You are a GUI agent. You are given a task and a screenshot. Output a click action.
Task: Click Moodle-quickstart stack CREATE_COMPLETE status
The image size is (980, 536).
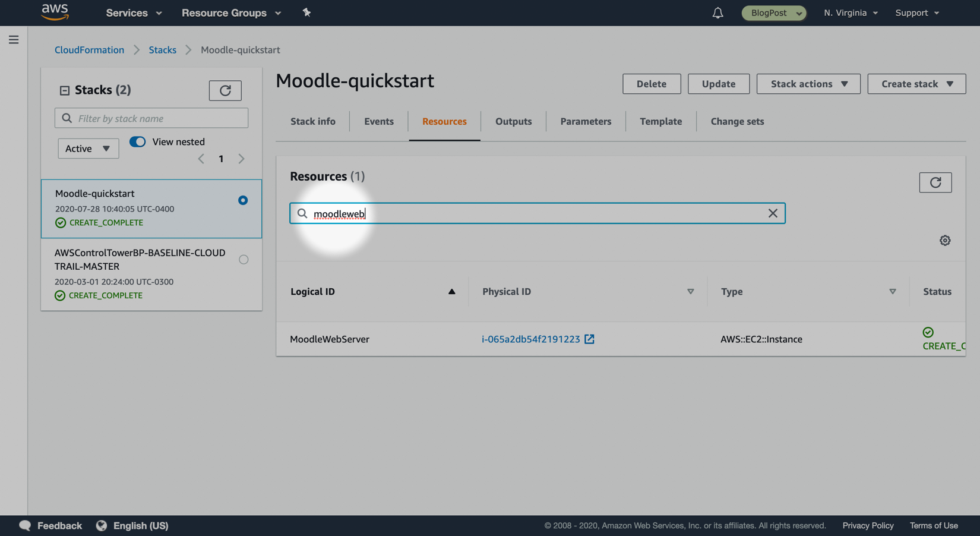click(106, 223)
